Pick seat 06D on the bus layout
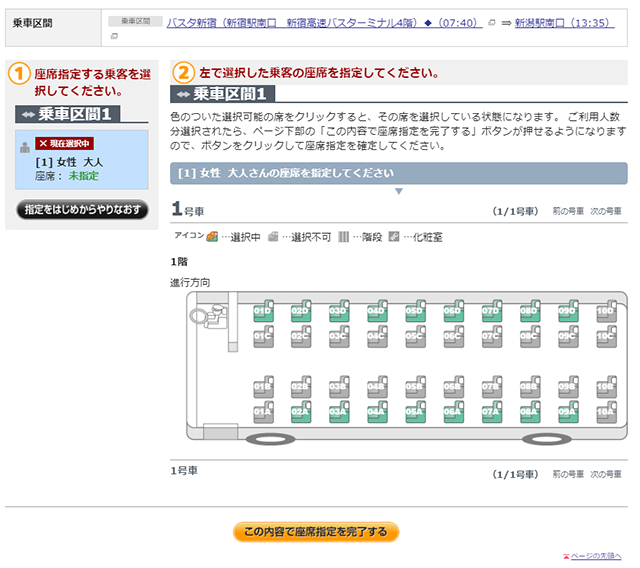The image size is (640, 568). pyautogui.click(x=453, y=313)
